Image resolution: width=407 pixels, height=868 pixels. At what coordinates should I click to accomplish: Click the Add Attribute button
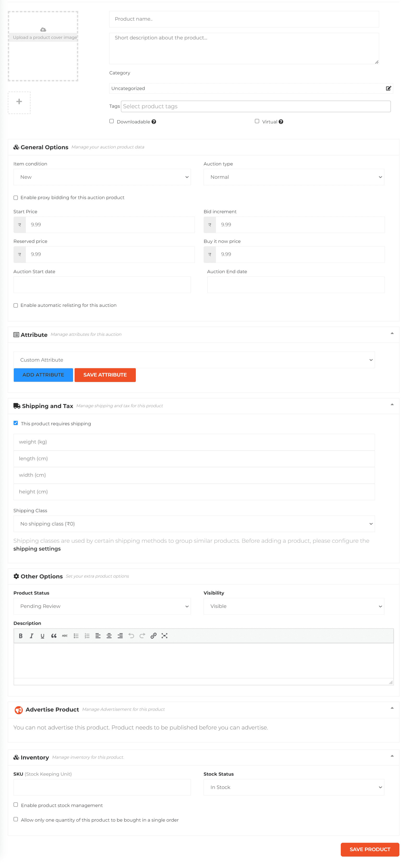[43, 375]
